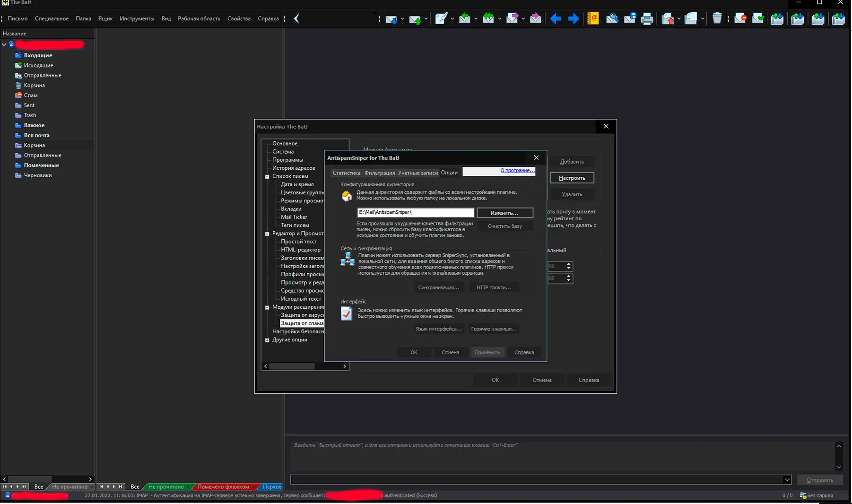Click the upper spinner arrow on the 80 field
Image resolution: width=852 pixels, height=504 pixels.
tap(568, 264)
